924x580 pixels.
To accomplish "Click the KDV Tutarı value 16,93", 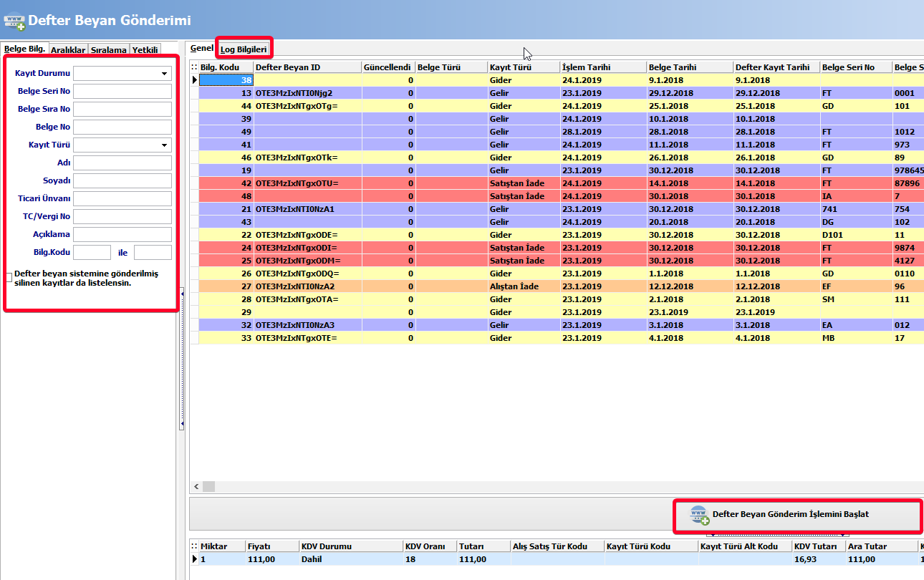I will (819, 559).
